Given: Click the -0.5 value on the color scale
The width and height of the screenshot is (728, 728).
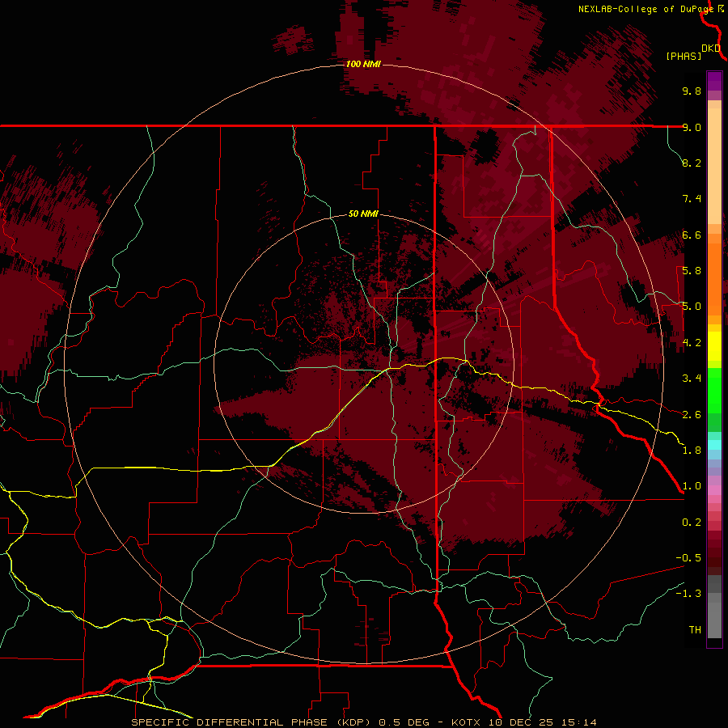Looking at the screenshot, I should (688, 558).
